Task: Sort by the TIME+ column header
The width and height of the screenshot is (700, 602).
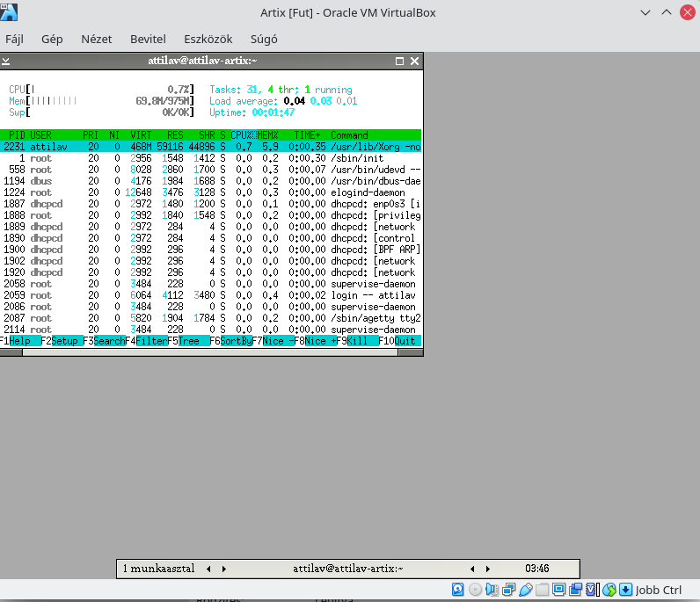Action: (307, 135)
